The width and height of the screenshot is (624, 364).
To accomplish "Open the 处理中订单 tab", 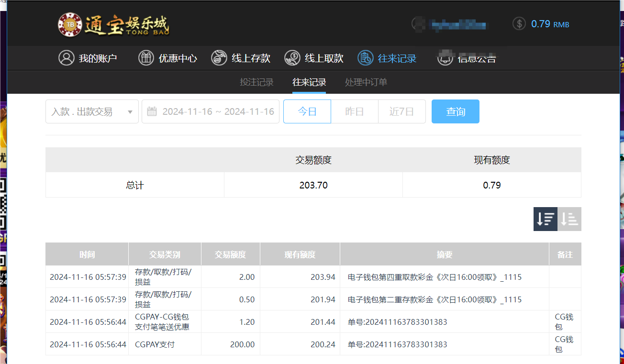I will click(366, 82).
